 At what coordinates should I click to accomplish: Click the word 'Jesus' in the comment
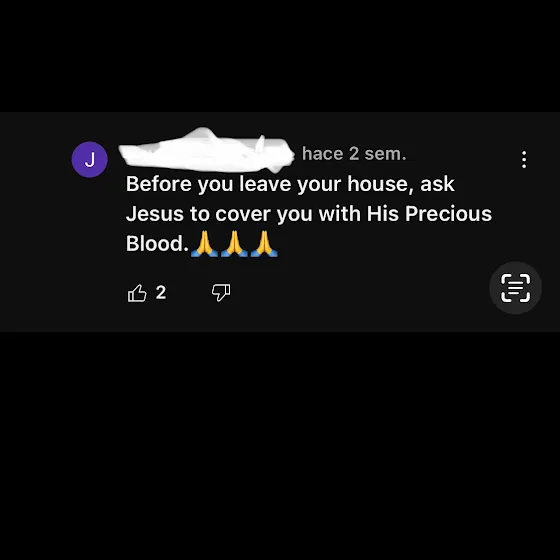pos(155,214)
